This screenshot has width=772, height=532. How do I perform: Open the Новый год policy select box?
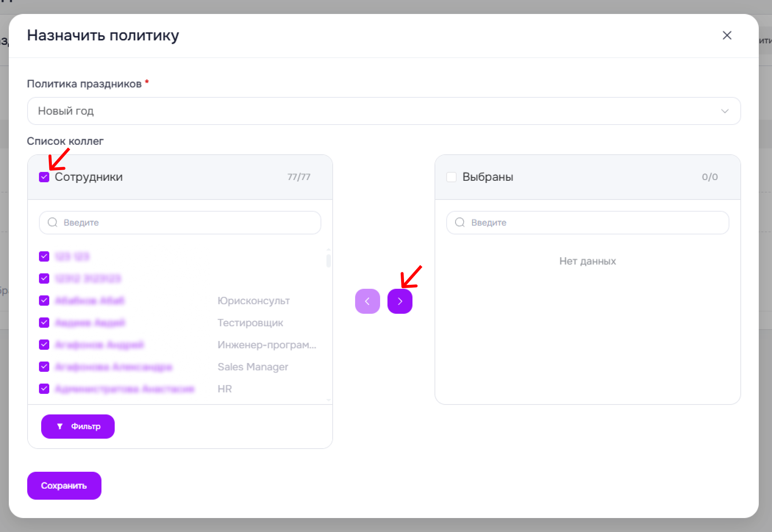(x=384, y=111)
